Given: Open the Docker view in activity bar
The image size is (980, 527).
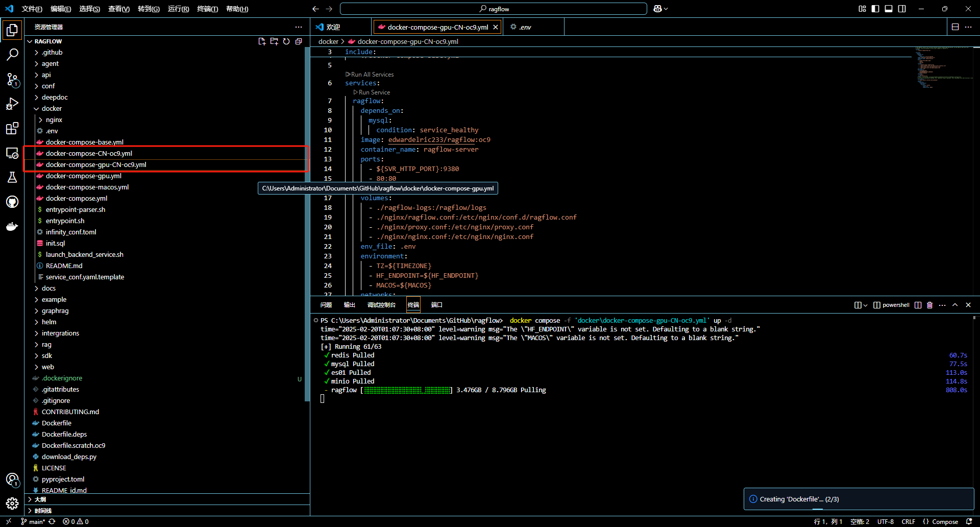Looking at the screenshot, I should tap(12, 226).
